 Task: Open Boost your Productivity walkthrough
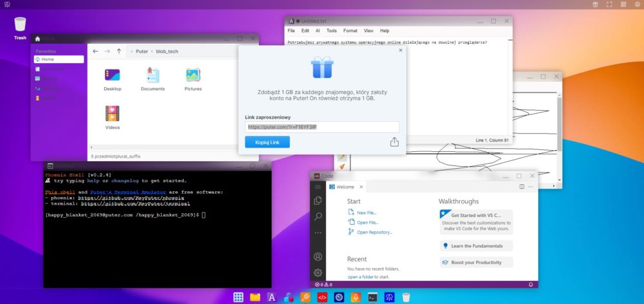click(476, 263)
